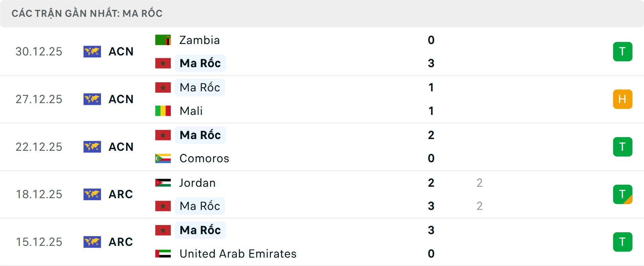Click the competition icon for the 30.12.25 match

(x=92, y=52)
